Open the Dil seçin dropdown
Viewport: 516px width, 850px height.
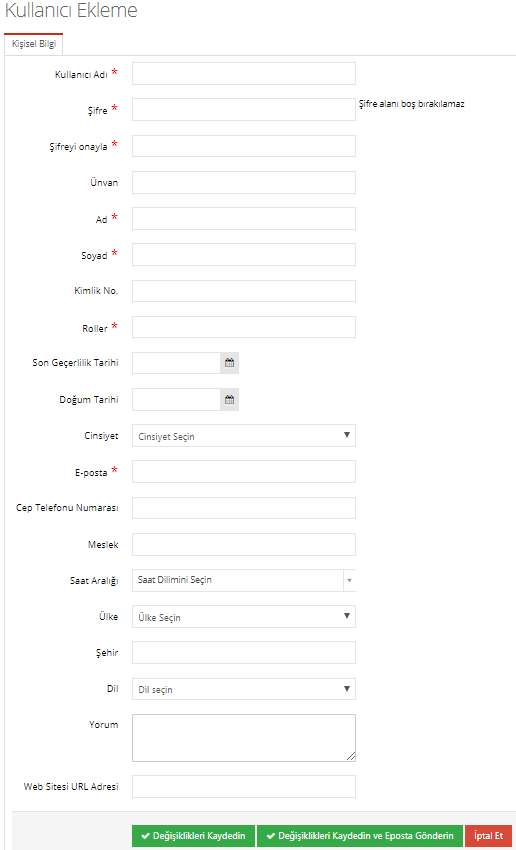[x=244, y=689]
